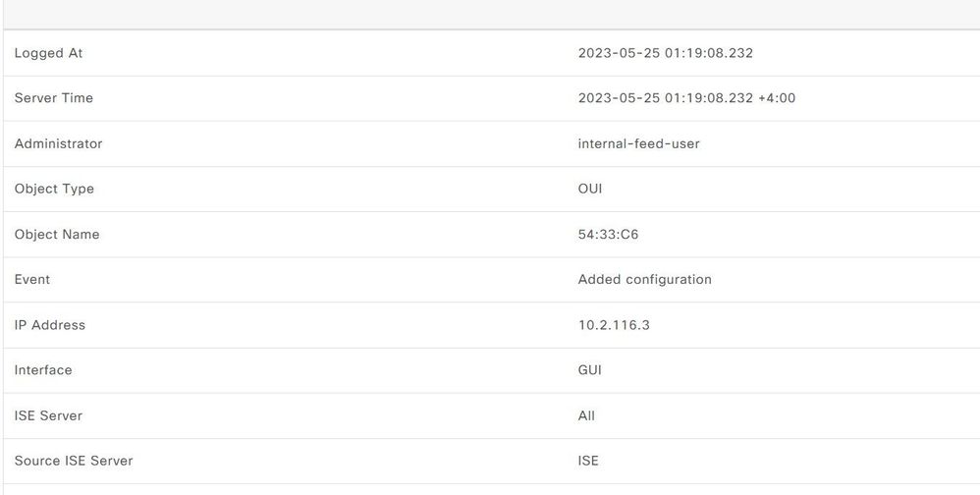Select the 54:33:C6 object name
This screenshot has height=495, width=980.
[608, 235]
